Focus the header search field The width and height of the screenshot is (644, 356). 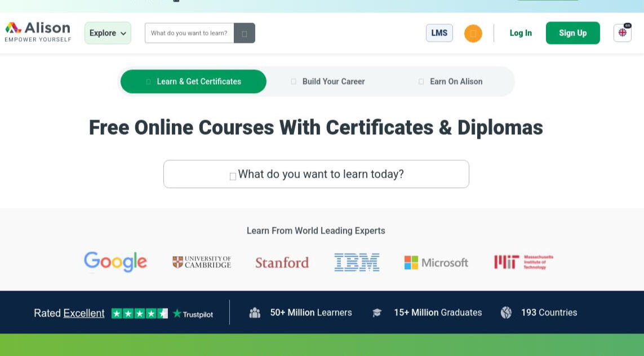189,33
